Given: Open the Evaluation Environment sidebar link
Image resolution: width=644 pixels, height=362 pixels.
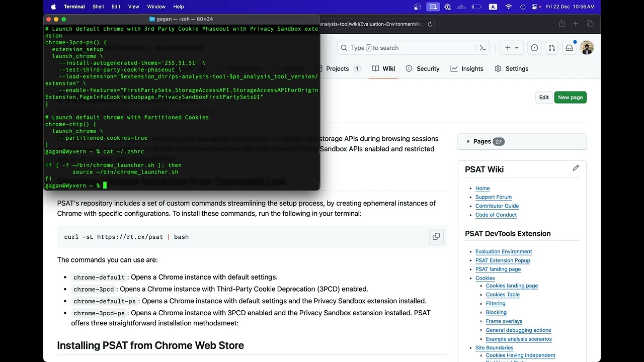Looking at the screenshot, I should coord(504,251).
